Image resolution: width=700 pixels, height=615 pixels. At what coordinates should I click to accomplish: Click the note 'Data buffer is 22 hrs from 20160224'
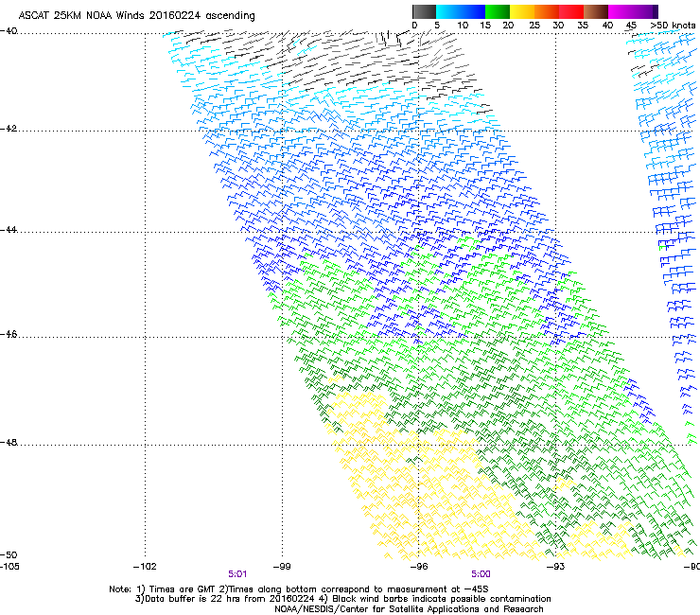coord(229,599)
